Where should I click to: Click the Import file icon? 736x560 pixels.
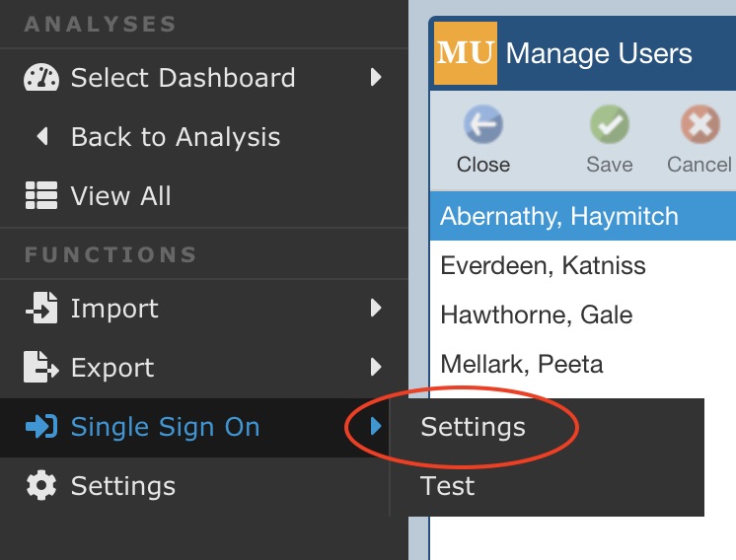pyautogui.click(x=41, y=308)
